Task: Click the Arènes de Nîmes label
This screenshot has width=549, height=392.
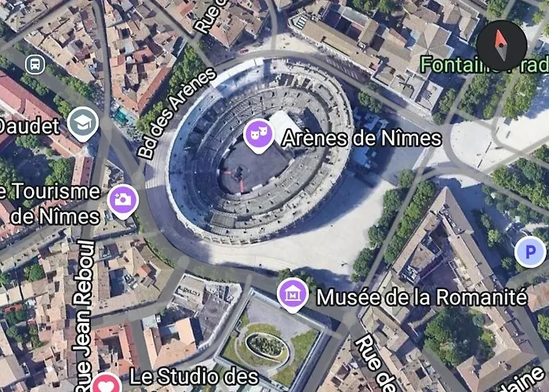Action: pos(362,137)
